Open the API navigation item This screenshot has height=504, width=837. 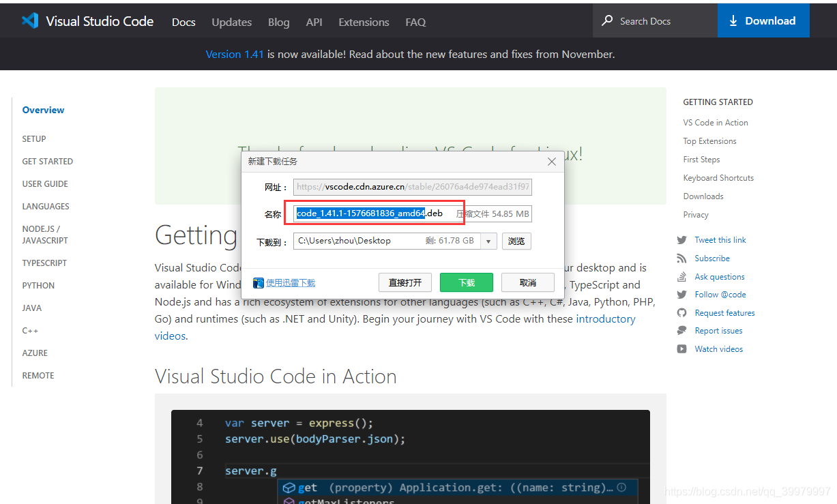[314, 22]
